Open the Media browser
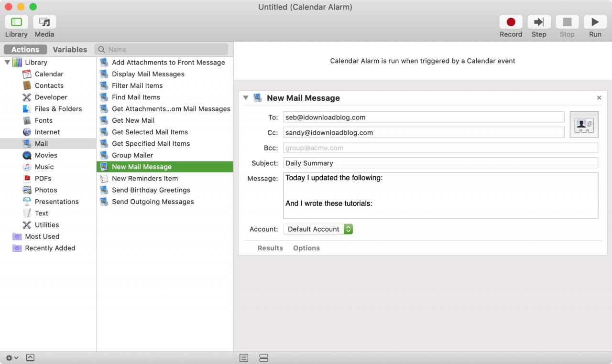The image size is (612, 364). pos(44,22)
